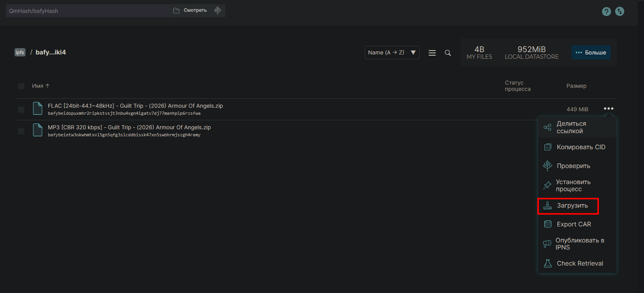Click the three-dots menu of FLAC row
The height and width of the screenshot is (293, 644).
609,109
